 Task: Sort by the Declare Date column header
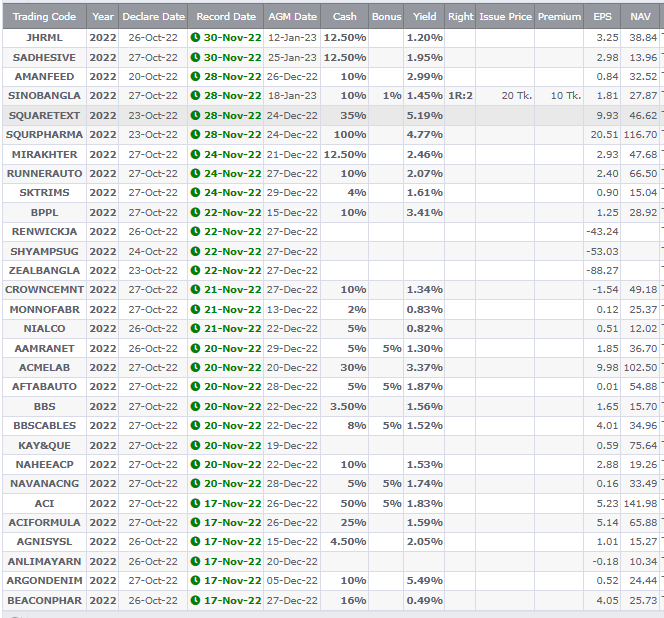point(153,17)
